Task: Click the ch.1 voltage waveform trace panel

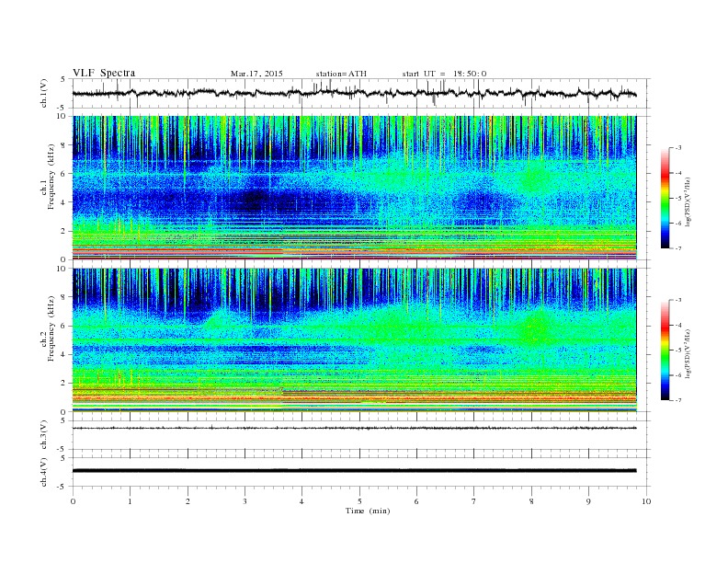Action: tap(360, 93)
